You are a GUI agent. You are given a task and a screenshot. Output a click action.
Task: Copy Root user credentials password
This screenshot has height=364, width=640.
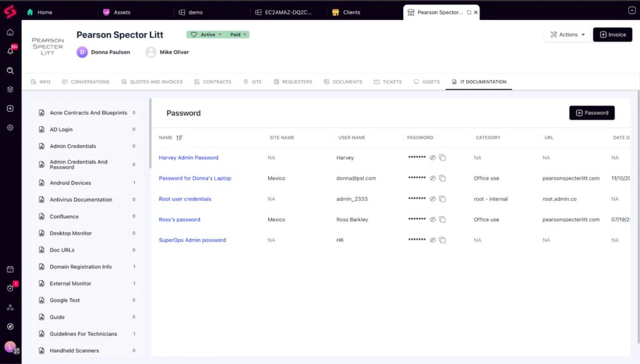click(x=442, y=199)
